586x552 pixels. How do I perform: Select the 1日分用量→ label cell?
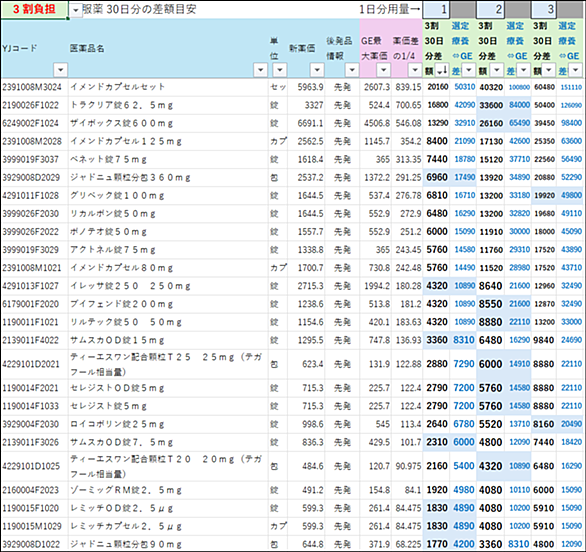(x=389, y=9)
